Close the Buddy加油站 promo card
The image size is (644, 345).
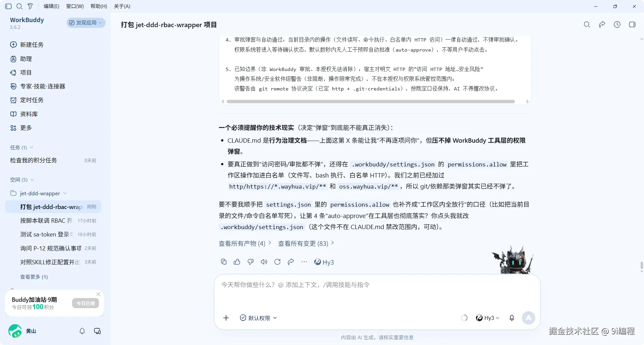click(x=98, y=294)
